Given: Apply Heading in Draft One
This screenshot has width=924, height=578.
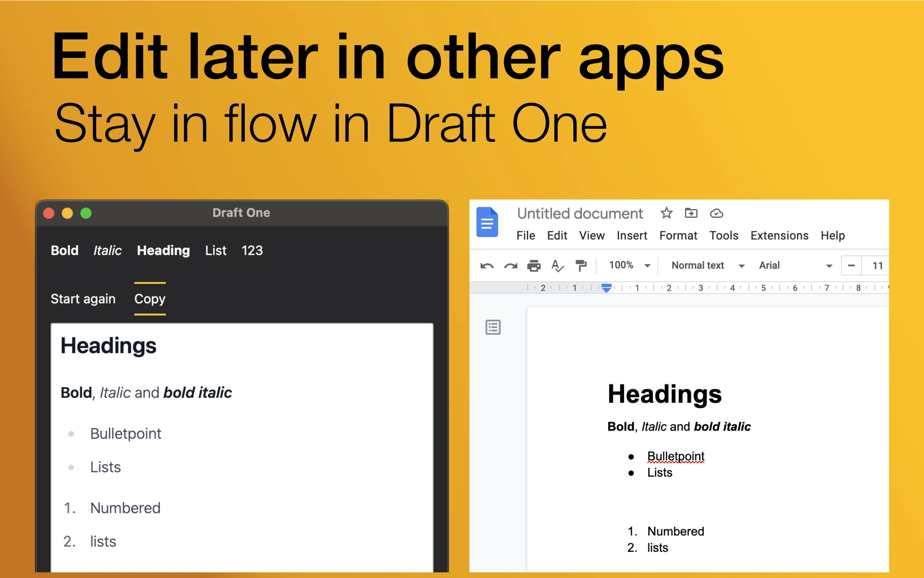Looking at the screenshot, I should [x=163, y=250].
